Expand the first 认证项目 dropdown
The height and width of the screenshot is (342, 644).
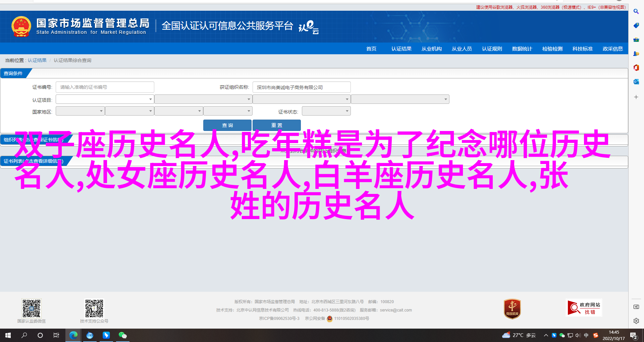click(105, 99)
